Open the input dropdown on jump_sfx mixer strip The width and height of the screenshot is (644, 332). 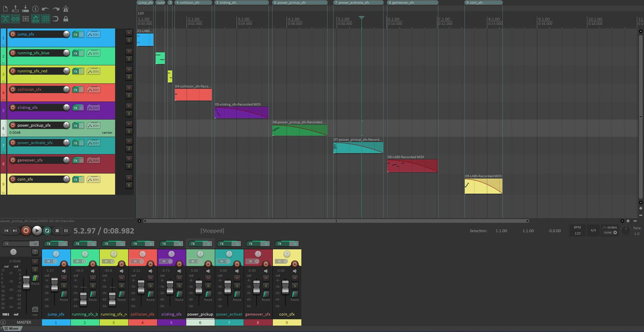tap(51, 261)
